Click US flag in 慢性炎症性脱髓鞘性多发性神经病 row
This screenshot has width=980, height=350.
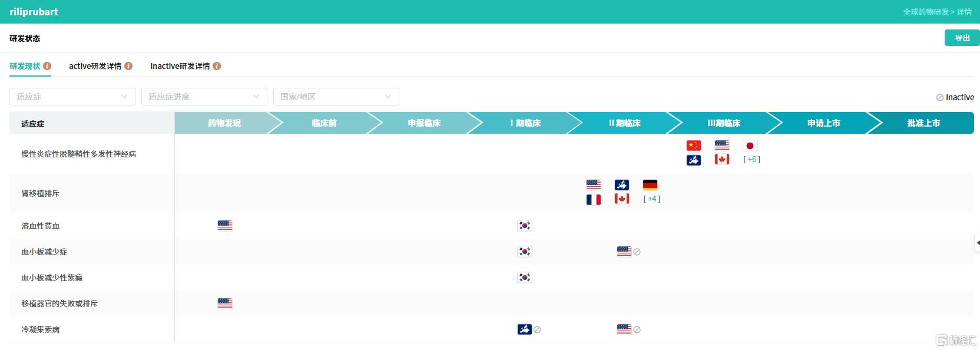(x=722, y=146)
